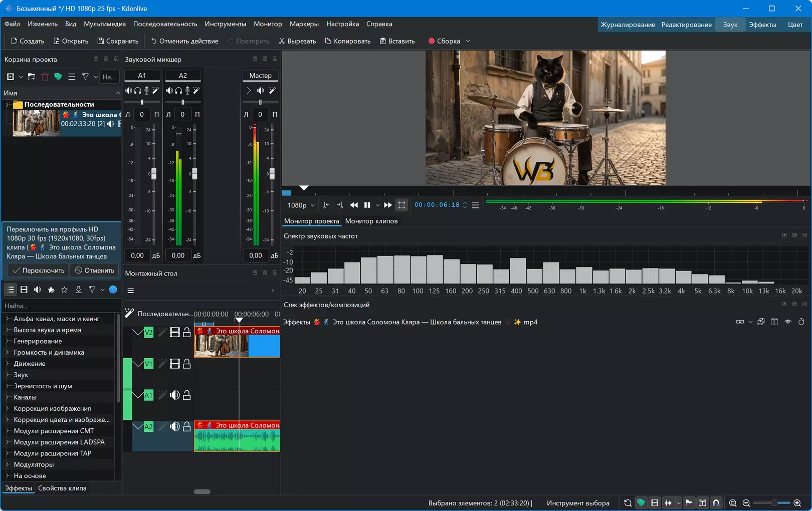Set zone in point in monitor

(326, 205)
